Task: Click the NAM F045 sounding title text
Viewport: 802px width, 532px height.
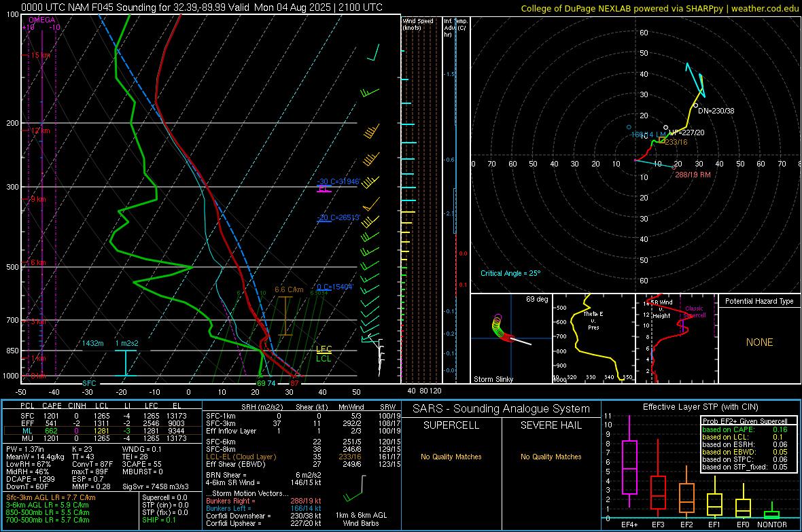Action: (x=202, y=7)
